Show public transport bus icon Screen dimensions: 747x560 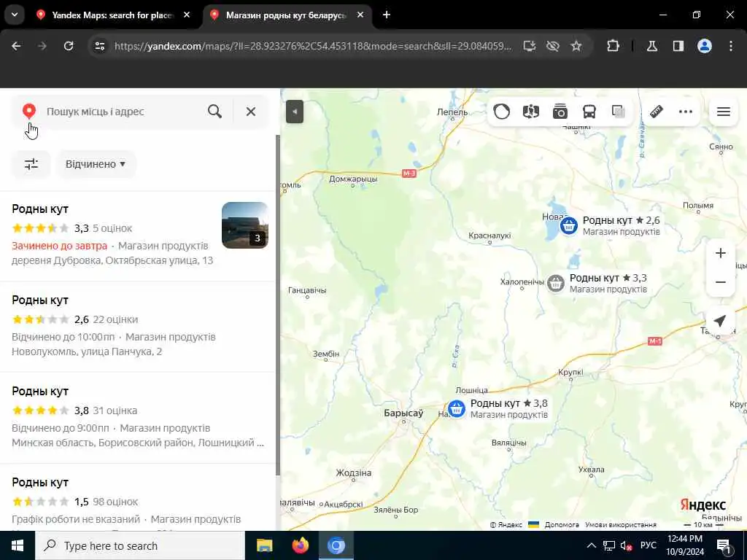(589, 112)
